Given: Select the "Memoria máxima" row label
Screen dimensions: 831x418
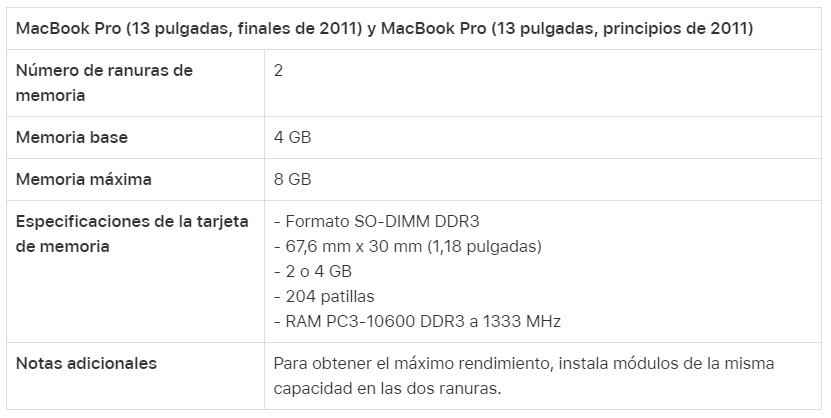Looking at the screenshot, I should pyautogui.click(x=84, y=180).
